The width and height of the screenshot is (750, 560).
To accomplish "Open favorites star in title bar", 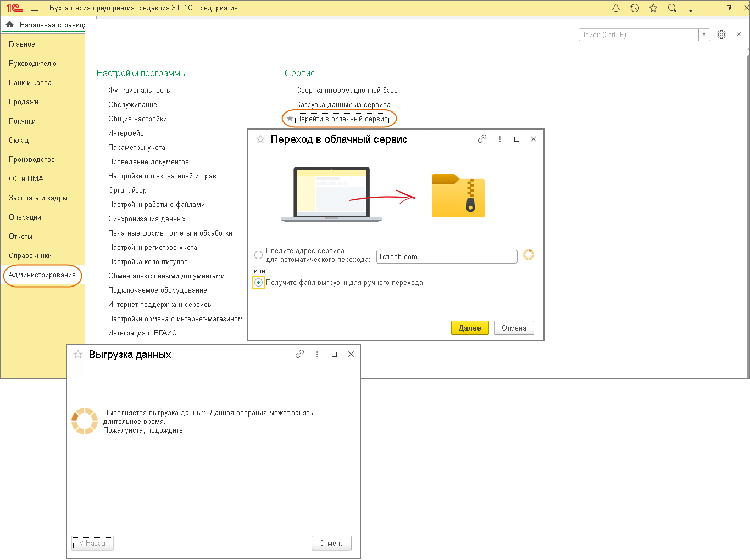I will tap(653, 8).
